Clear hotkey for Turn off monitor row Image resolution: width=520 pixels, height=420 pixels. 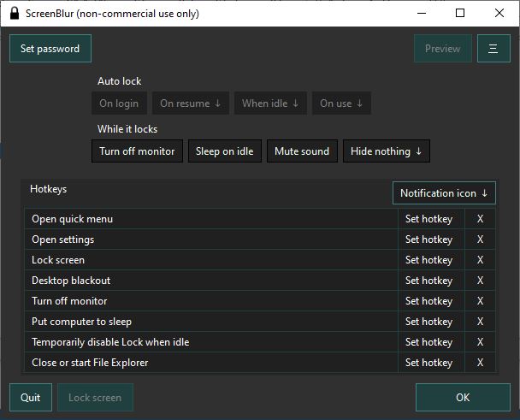pyautogui.click(x=480, y=301)
